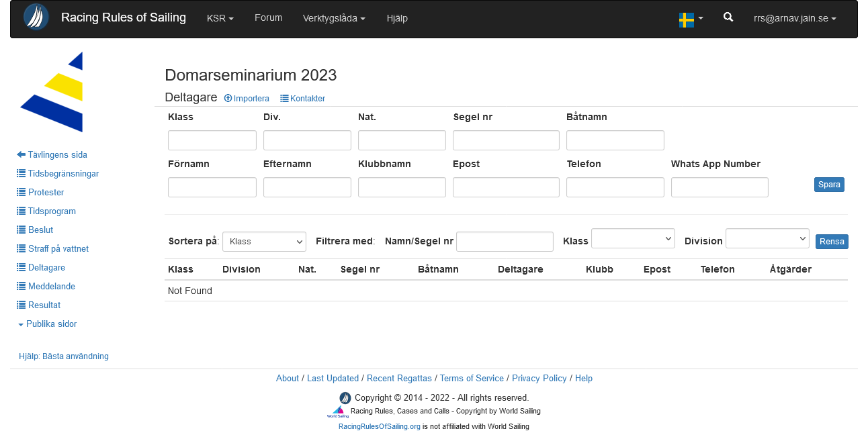Click the Segel nr input field
This screenshot has width=868, height=437.
[506, 140]
